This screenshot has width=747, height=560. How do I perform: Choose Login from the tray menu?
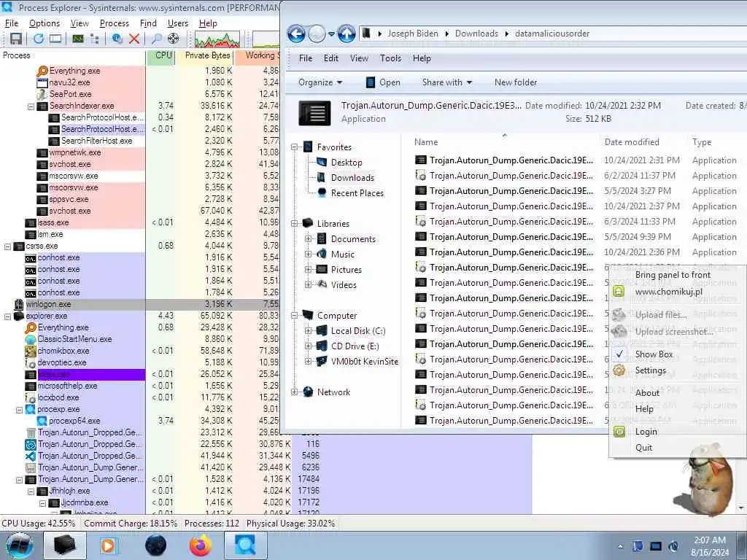pos(646,432)
